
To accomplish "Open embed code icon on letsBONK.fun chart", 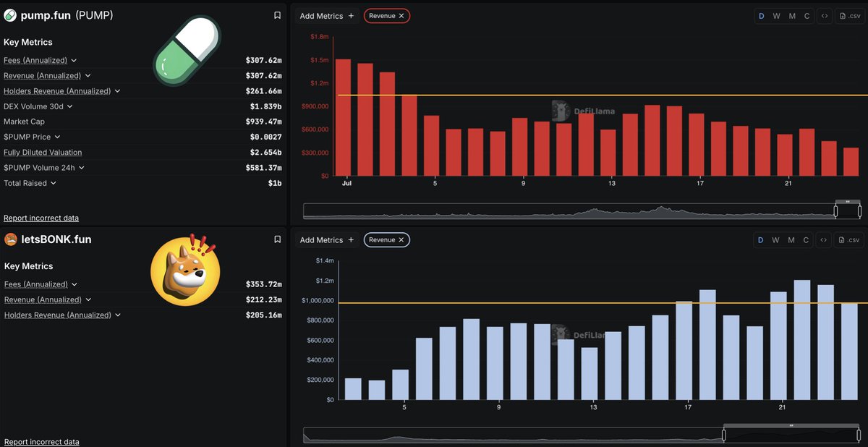I will tap(823, 240).
